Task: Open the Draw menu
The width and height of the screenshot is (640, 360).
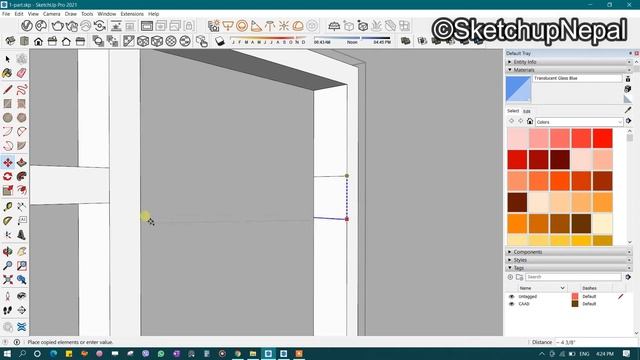Action: [71, 14]
